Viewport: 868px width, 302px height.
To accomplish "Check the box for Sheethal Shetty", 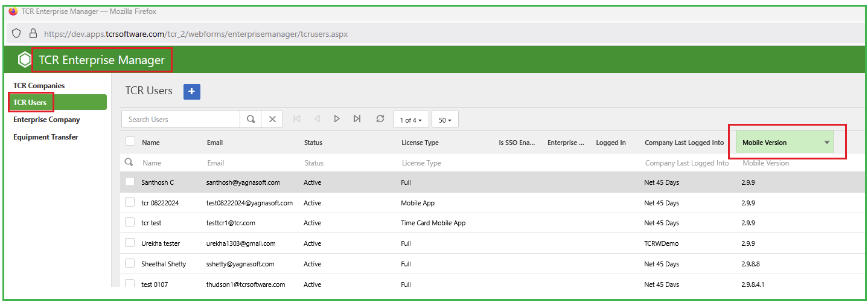I will click(130, 263).
